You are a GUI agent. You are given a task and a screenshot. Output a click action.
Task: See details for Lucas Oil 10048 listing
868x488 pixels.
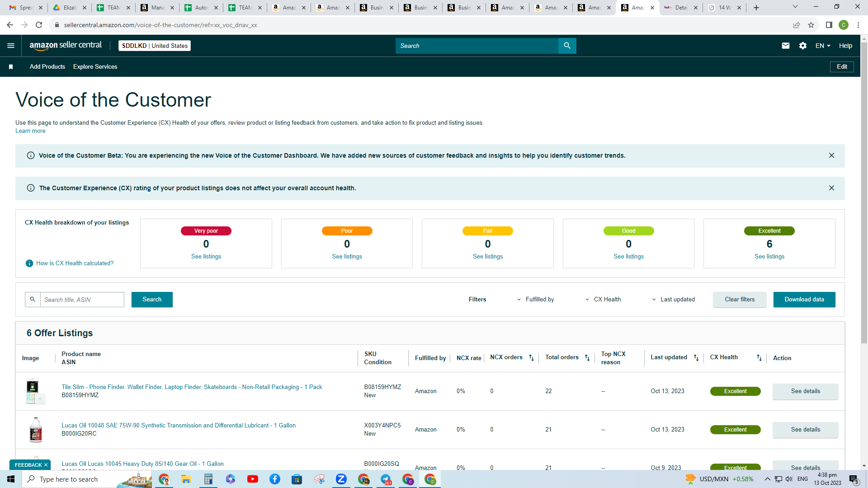(x=805, y=430)
